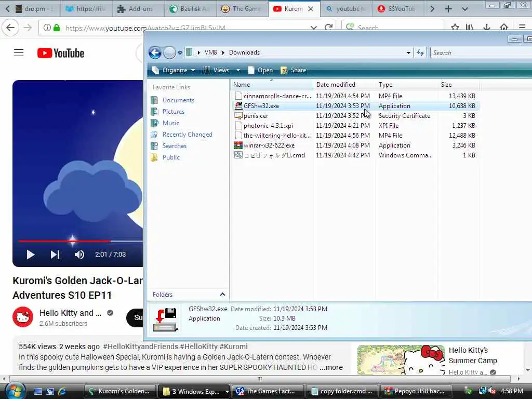The width and height of the screenshot is (532, 399).
Task: Open Music favorite link
Action: 170,123
